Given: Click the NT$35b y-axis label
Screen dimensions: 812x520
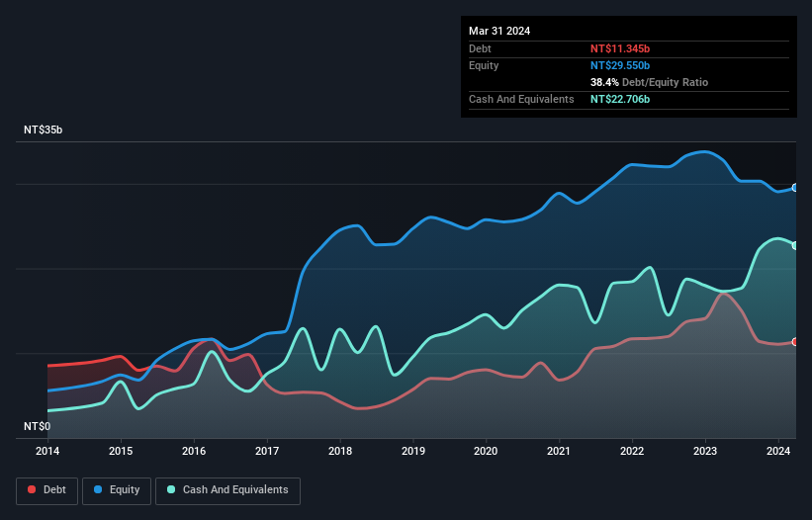Looking at the screenshot, I should pos(43,130).
